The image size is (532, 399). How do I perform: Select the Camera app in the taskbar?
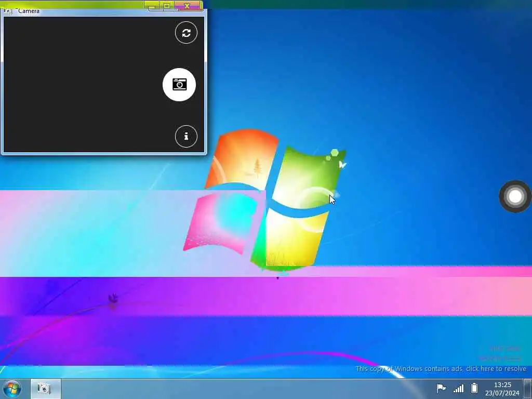46,389
